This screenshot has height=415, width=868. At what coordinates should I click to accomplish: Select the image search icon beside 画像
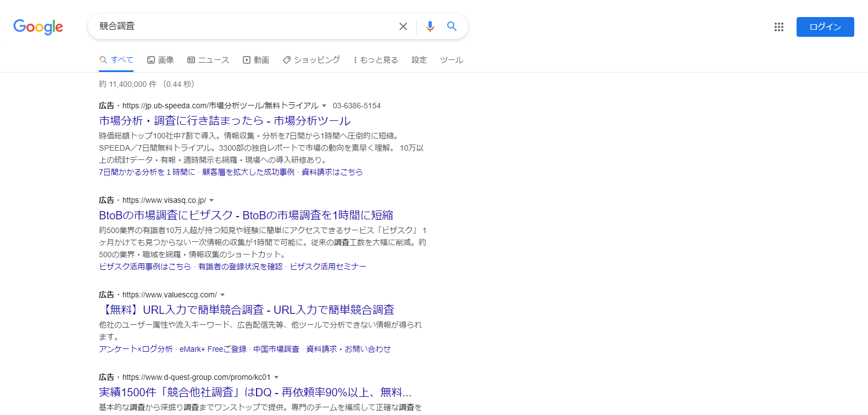[x=151, y=60]
